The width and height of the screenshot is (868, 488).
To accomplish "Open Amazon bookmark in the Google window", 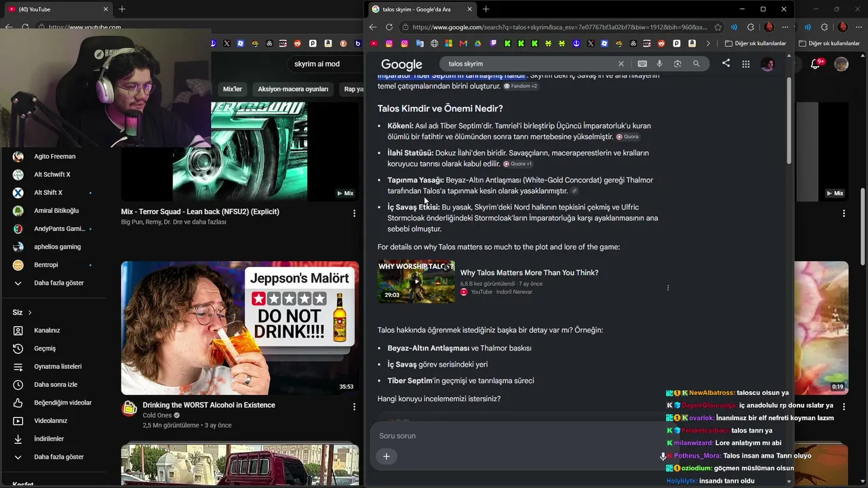I will (692, 43).
